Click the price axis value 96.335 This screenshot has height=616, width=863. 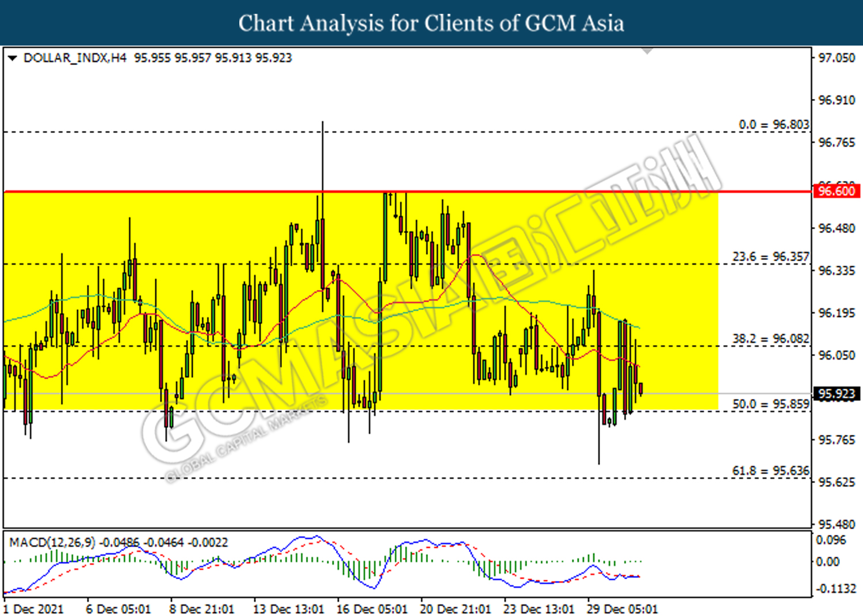coord(837,271)
